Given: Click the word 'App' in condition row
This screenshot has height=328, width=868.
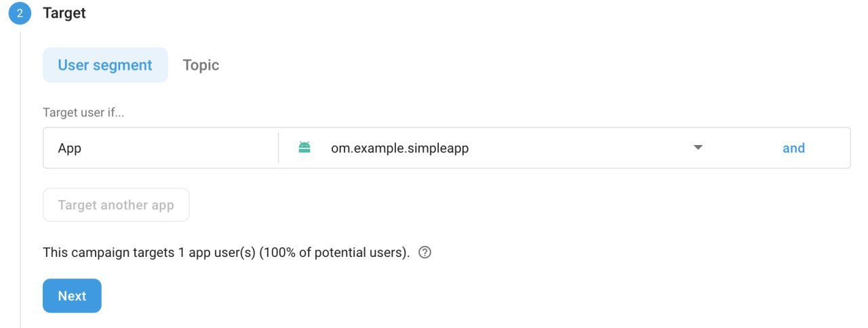Looking at the screenshot, I should 69,148.
